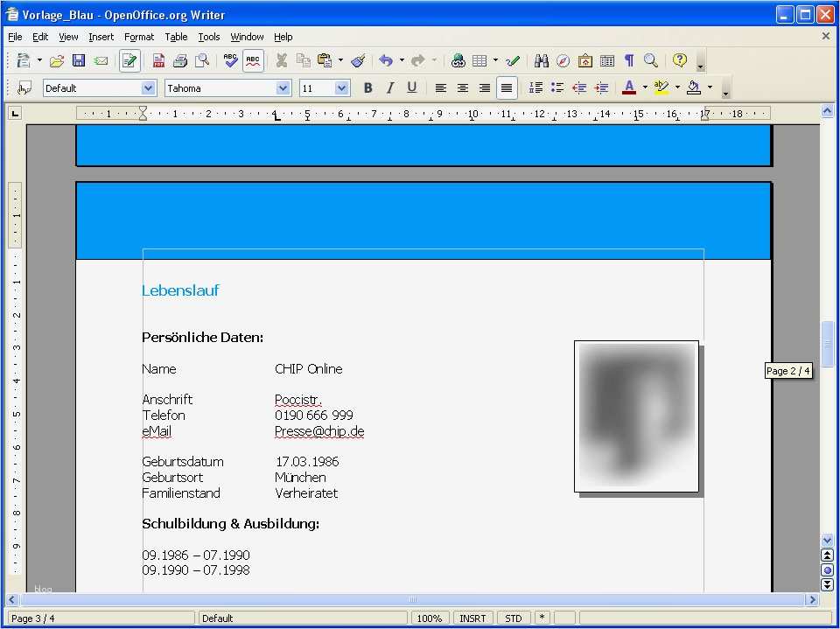Viewport: 840px width, 629px height.
Task: Open Page Preview
Action: [x=201, y=60]
